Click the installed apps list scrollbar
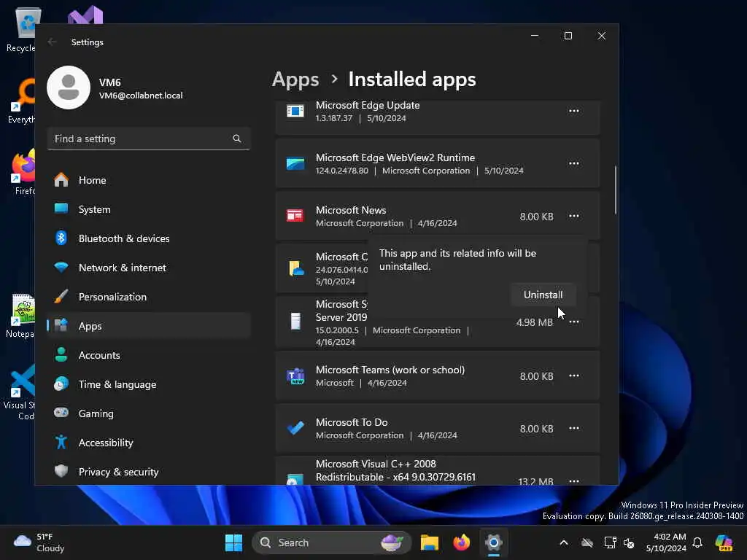 tap(616, 190)
